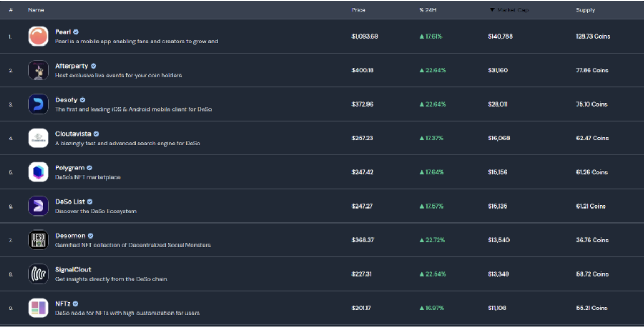Open the Afterparty avatar icon
The width and height of the screenshot is (644, 327).
(x=38, y=70)
